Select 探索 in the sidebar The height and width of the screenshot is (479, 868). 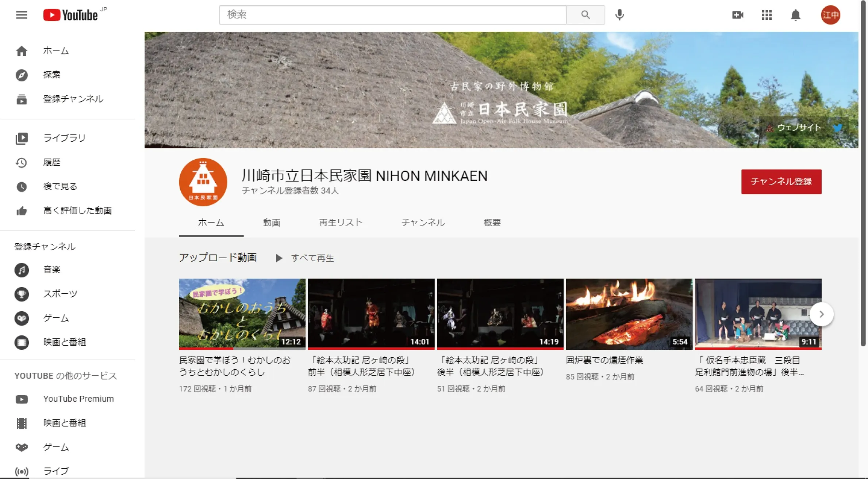(x=51, y=75)
